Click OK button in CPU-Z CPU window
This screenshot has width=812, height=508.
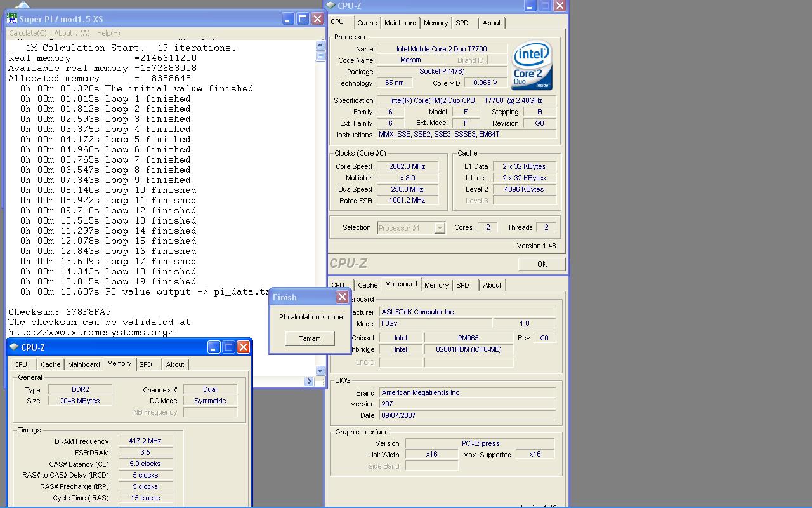pos(541,264)
